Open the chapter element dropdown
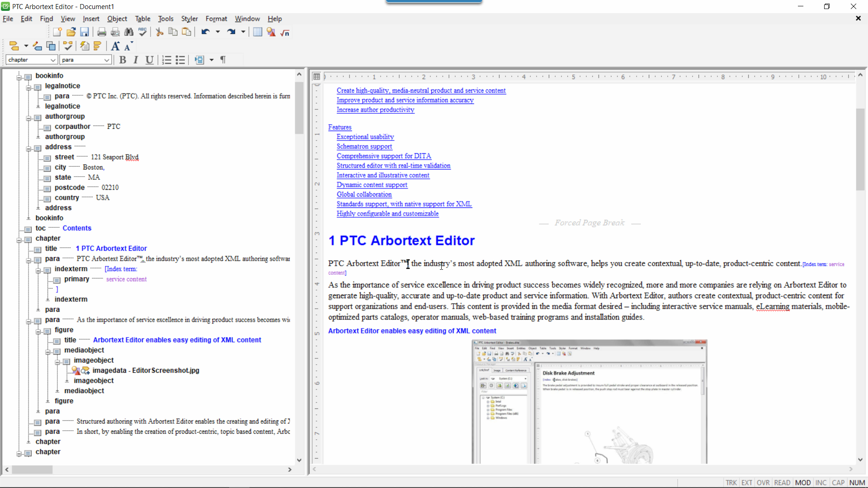Screen dimensions: 868x488 pyautogui.click(x=53, y=60)
